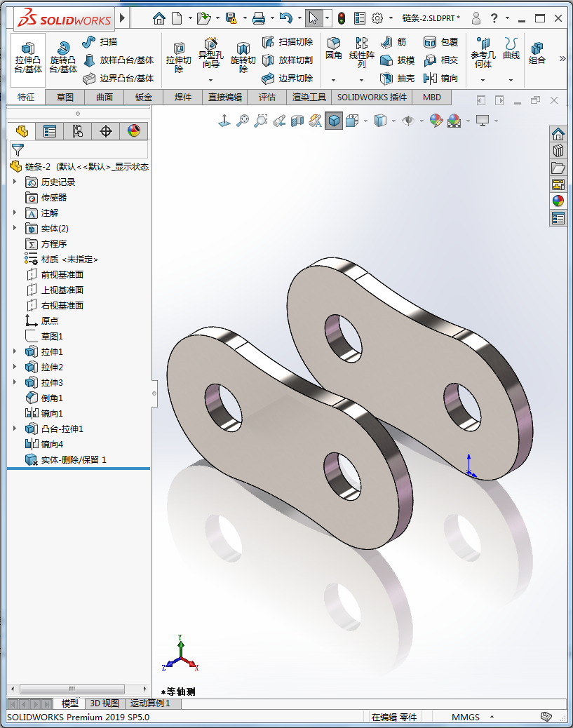
Task: Expand the 拉伸2 feature
Action: (x=15, y=366)
